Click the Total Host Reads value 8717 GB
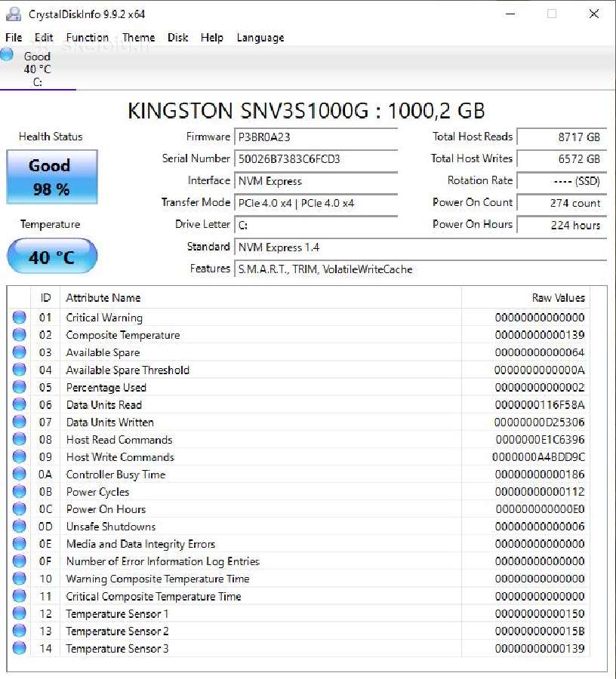This screenshot has height=679, width=616. (562, 137)
